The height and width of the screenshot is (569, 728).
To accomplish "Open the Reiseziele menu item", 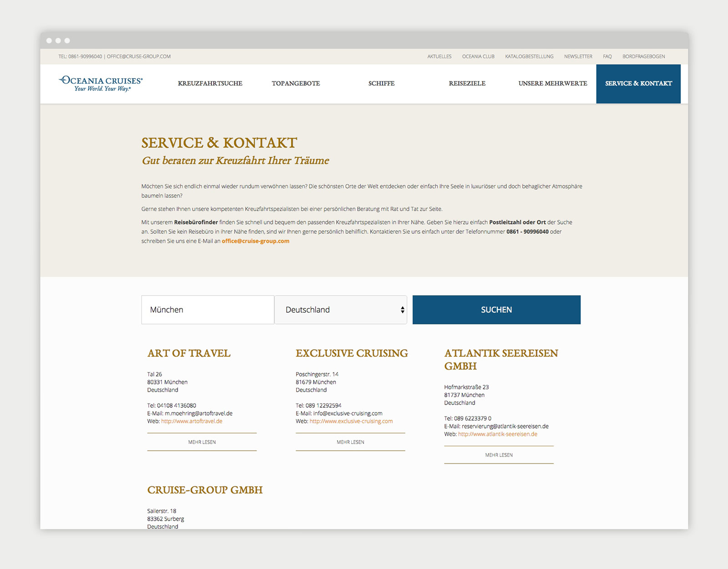I will pos(467,84).
